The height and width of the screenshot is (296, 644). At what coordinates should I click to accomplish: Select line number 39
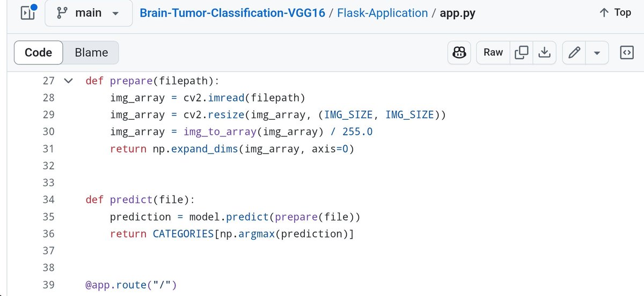point(48,285)
